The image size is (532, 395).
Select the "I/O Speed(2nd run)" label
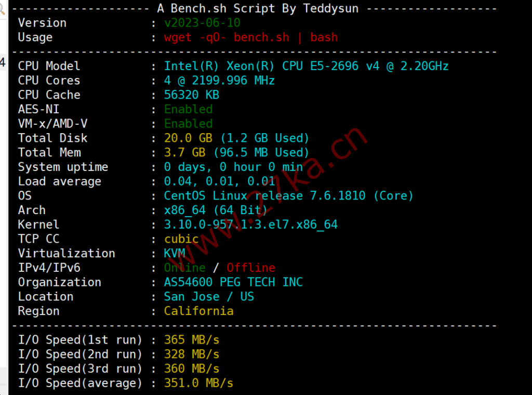click(80, 354)
